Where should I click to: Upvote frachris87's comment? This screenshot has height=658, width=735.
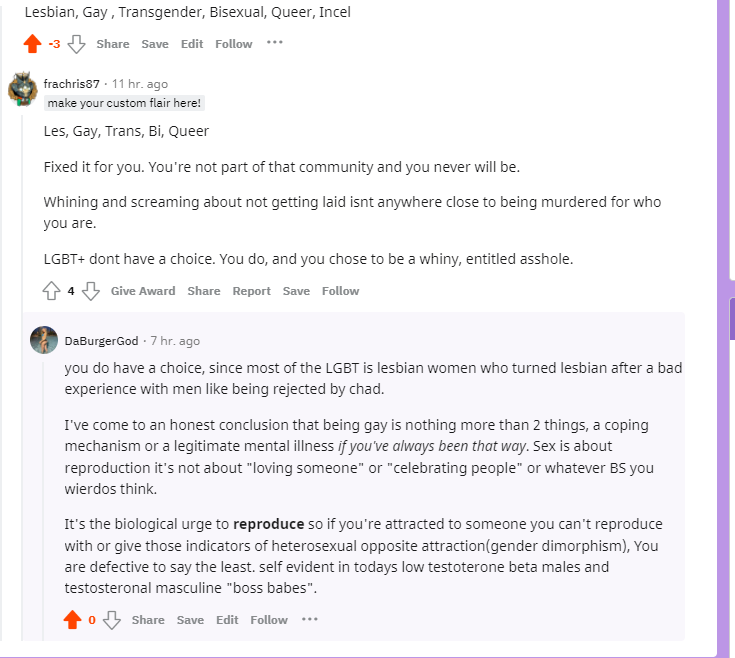click(x=52, y=291)
